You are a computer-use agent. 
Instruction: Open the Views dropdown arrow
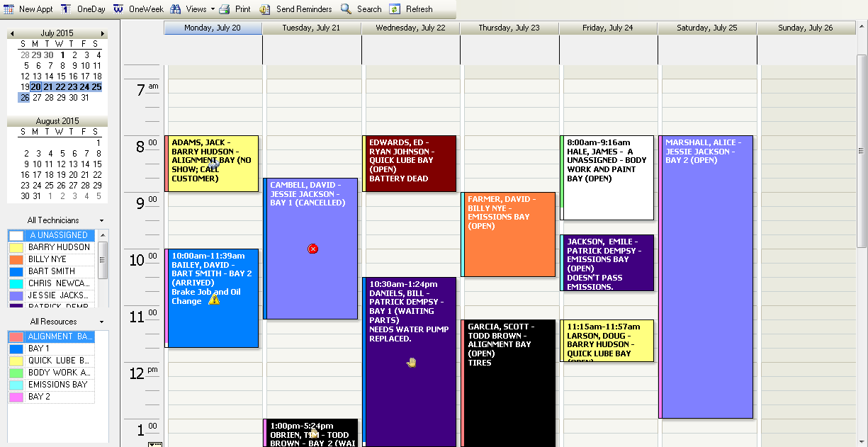click(x=213, y=9)
